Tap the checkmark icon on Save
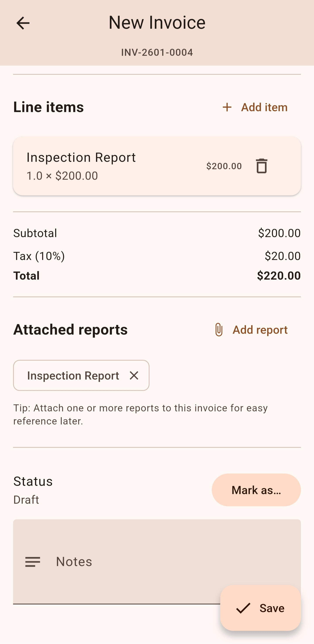This screenshot has height=644, width=314. (x=243, y=608)
